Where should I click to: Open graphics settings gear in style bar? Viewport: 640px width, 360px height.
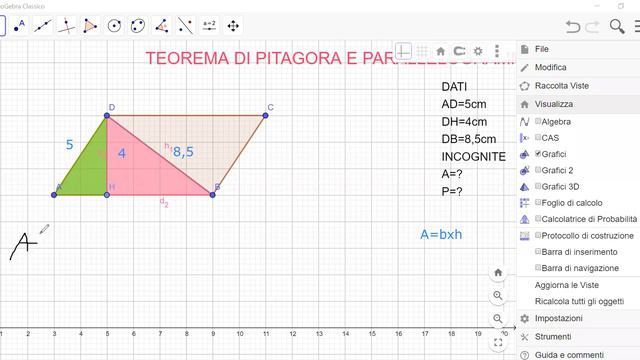click(478, 51)
